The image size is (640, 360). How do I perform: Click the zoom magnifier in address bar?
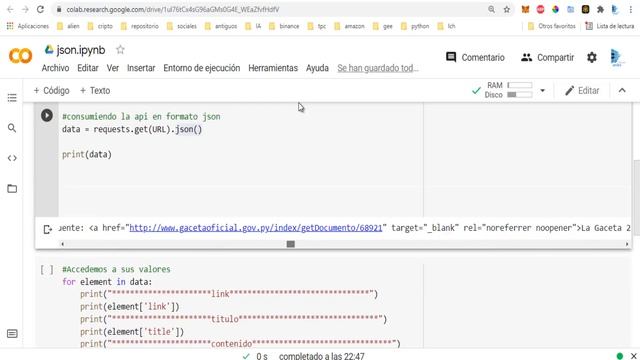tap(491, 9)
